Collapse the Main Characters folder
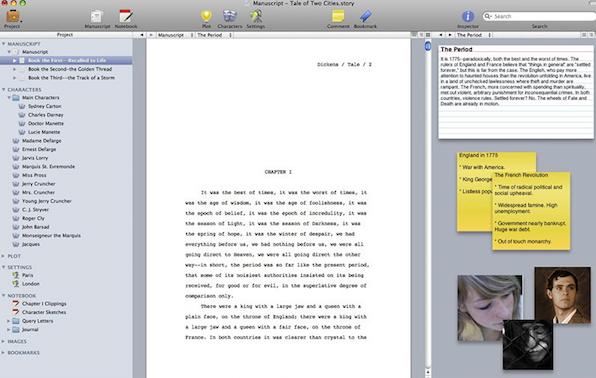The width and height of the screenshot is (596, 378). [x=10, y=98]
